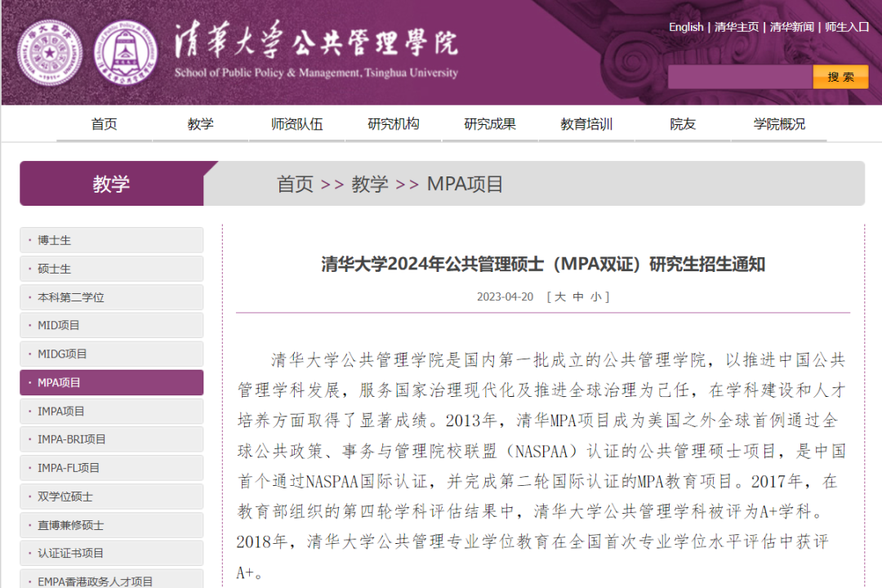
Task: Select 直博兼修硕士 in the sidebar
Action: (x=111, y=526)
